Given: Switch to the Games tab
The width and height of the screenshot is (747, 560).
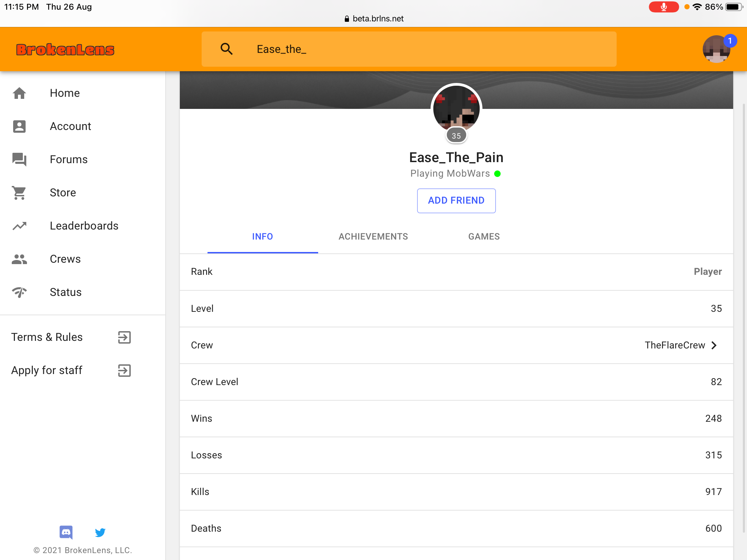Looking at the screenshot, I should click(484, 236).
